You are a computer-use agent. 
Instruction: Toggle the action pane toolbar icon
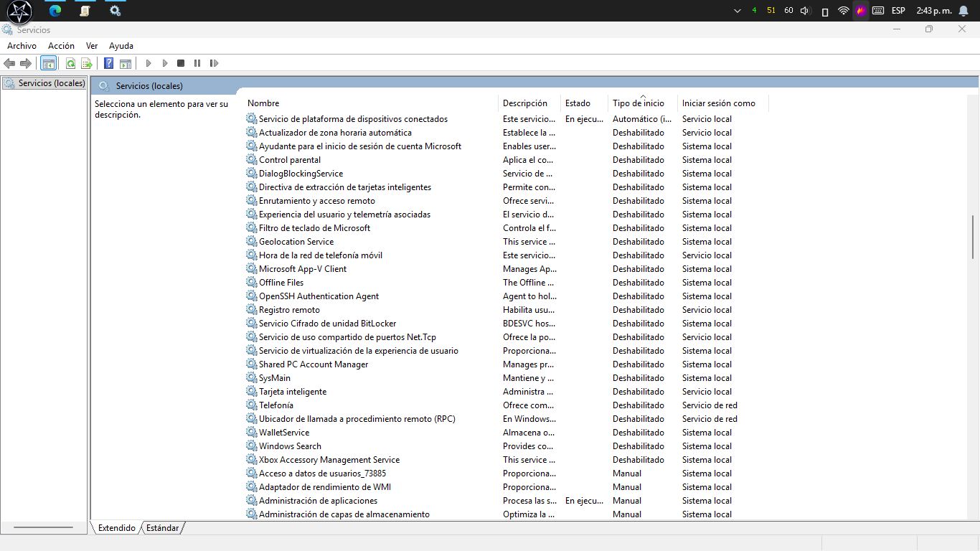126,63
